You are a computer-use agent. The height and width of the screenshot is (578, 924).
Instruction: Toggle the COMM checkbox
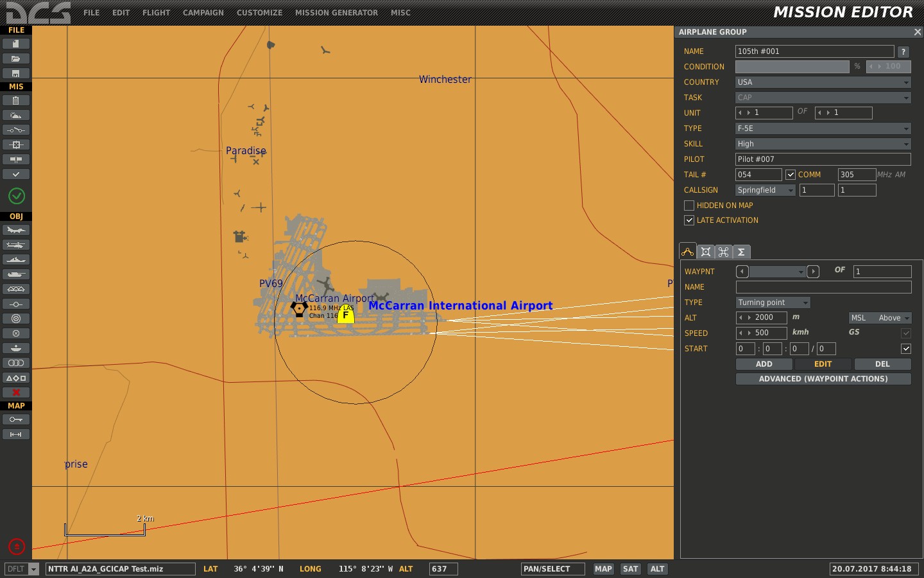point(791,174)
